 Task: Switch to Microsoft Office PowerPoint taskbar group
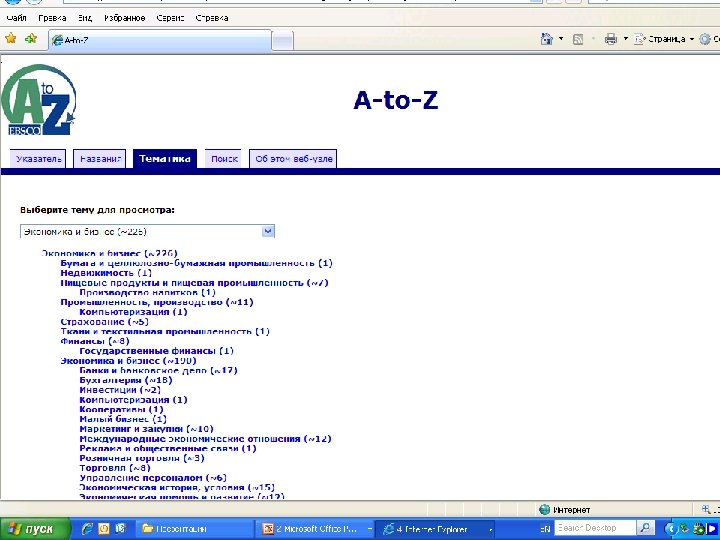click(x=316, y=529)
